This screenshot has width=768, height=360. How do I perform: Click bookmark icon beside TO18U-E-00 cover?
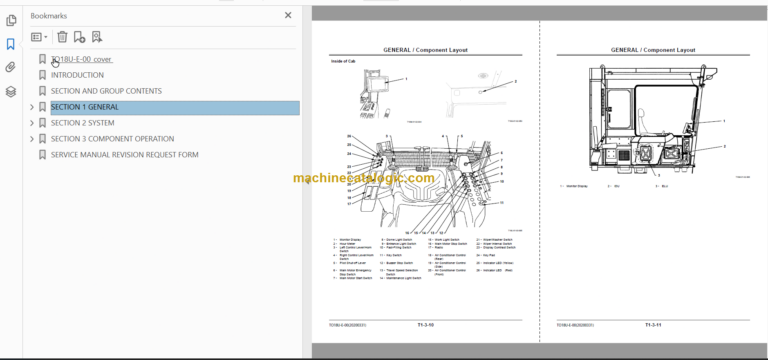(42, 59)
